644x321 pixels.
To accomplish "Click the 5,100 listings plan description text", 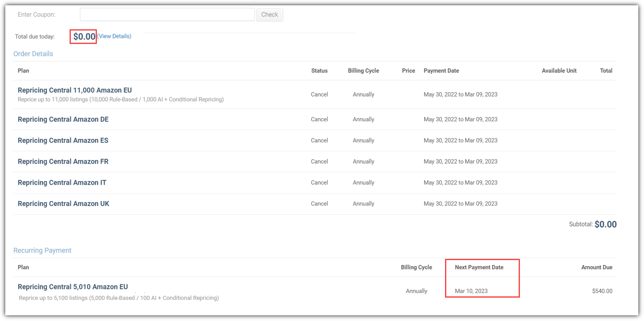I will (119, 298).
